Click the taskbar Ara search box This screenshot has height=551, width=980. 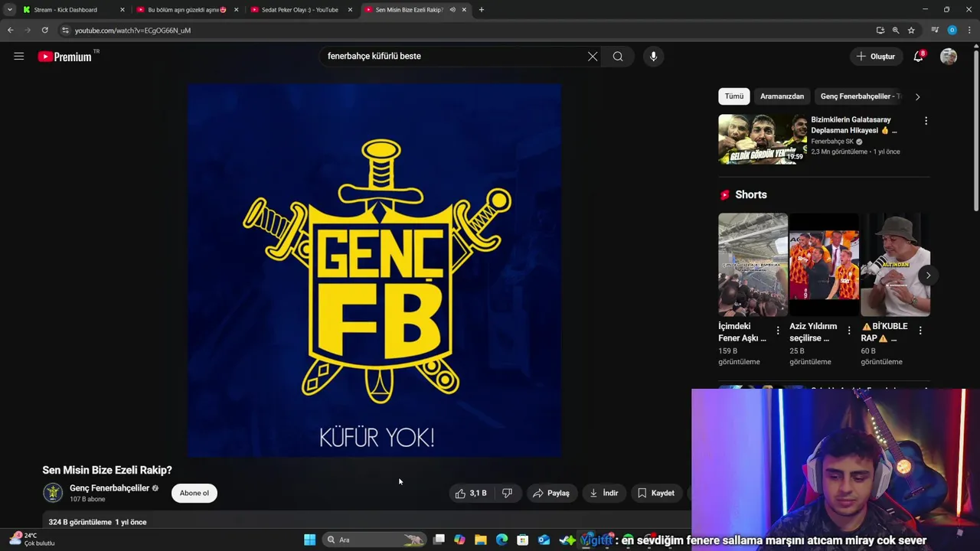click(374, 540)
